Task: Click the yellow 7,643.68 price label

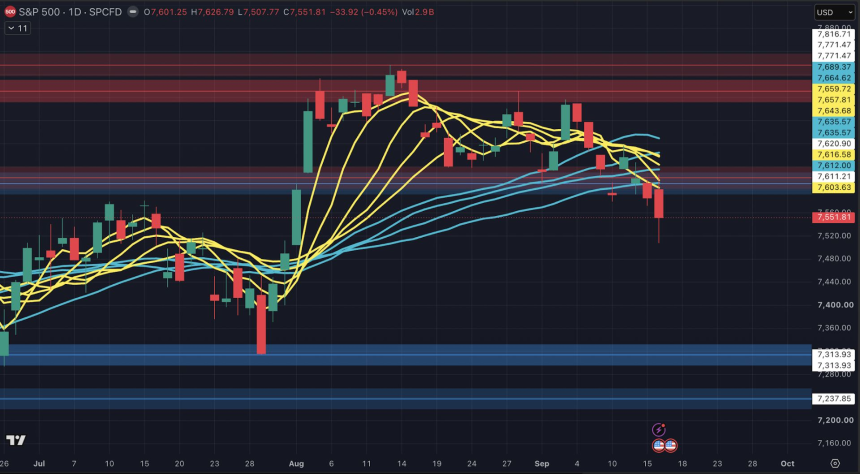Action: pyautogui.click(x=833, y=111)
